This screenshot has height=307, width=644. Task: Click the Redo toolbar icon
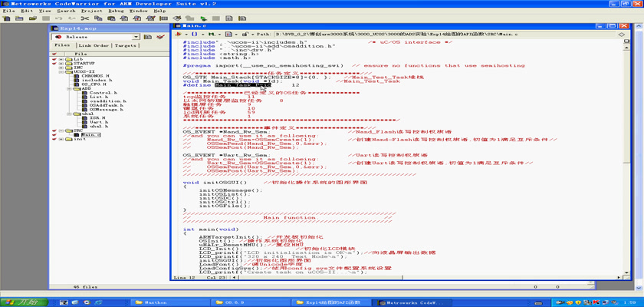[x=72, y=18]
